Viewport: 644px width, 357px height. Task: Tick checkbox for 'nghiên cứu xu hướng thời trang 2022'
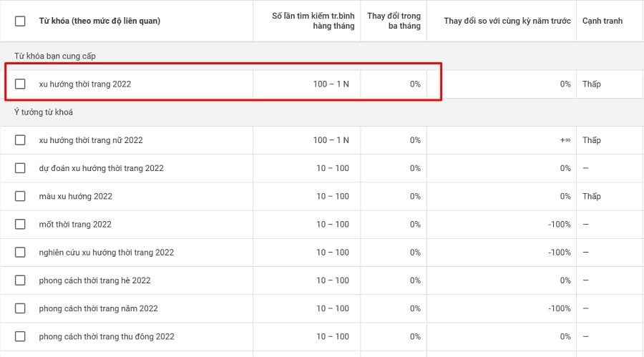click(x=20, y=253)
